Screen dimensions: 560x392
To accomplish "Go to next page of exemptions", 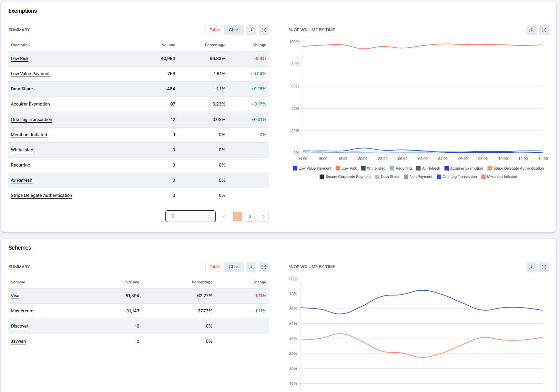I will 264,217.
